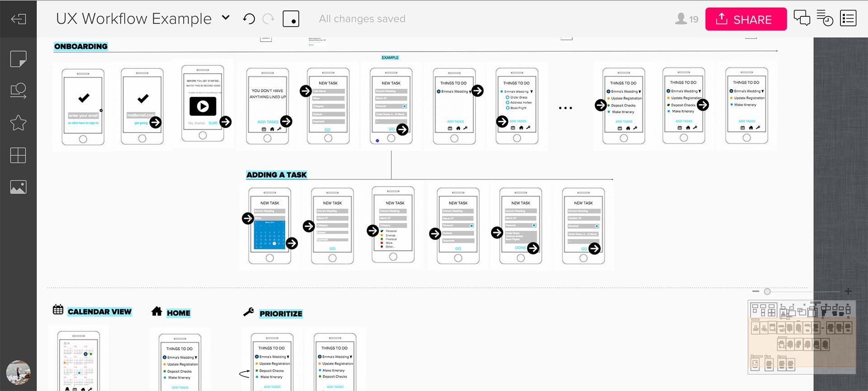This screenshot has width=868, height=391.
Task: Open the image library in sidebar
Action: 18,187
